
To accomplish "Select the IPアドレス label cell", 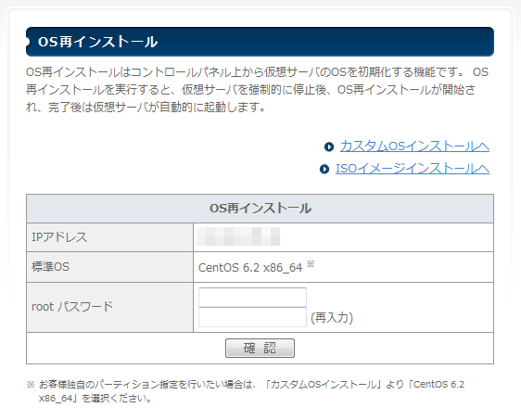I will tap(109, 237).
